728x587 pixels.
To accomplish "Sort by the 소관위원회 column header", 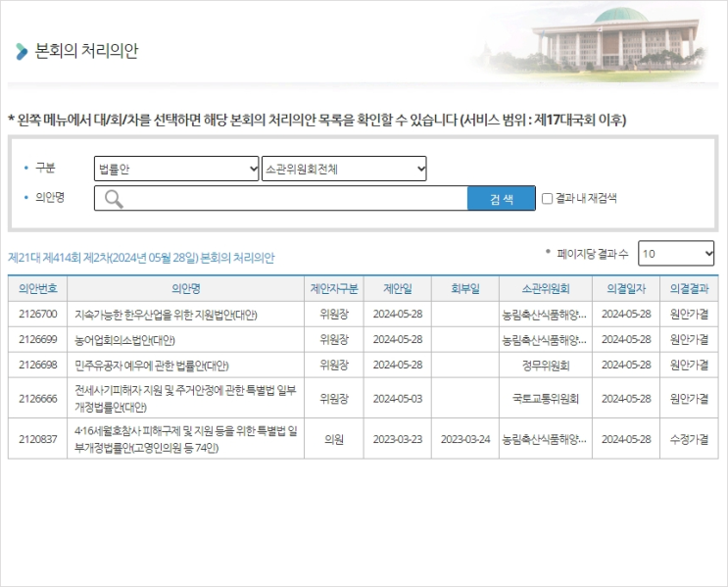I will click(x=546, y=289).
